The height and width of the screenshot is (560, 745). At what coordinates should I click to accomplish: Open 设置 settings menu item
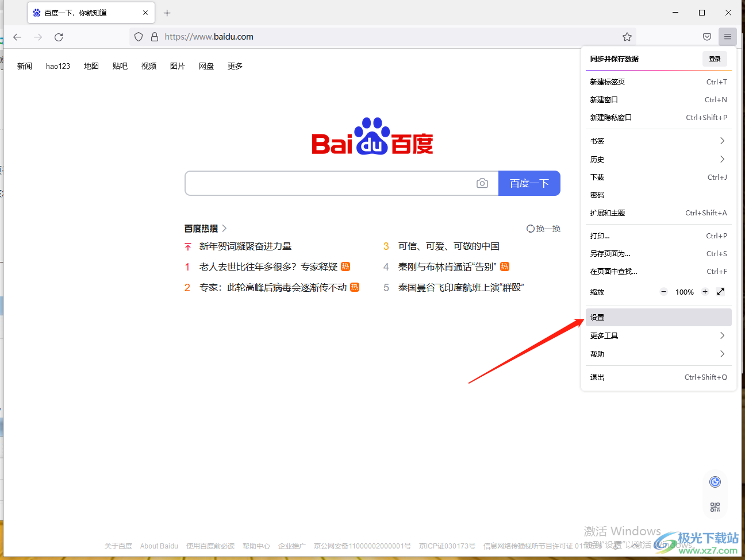[x=658, y=318]
